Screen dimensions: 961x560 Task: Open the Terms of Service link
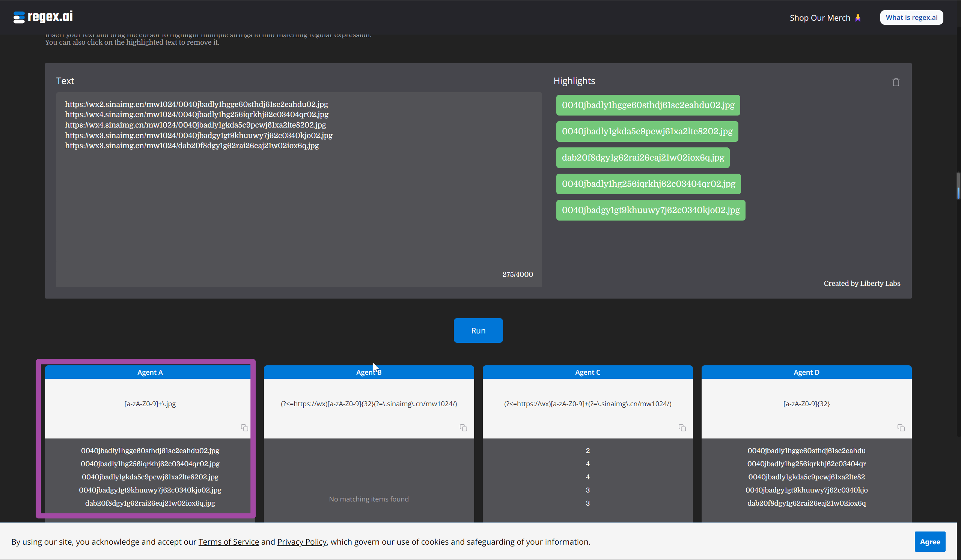coord(229,542)
